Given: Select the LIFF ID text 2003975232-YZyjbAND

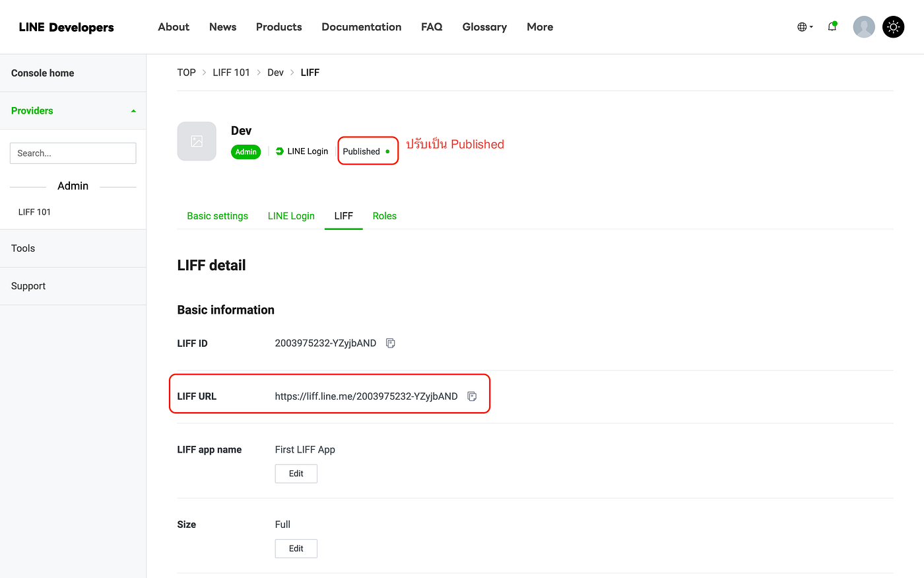Looking at the screenshot, I should (x=325, y=343).
